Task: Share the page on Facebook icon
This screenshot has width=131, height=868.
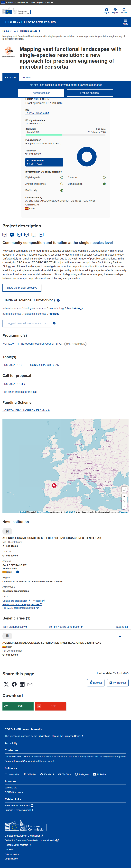Action: (x=14, y=684)
